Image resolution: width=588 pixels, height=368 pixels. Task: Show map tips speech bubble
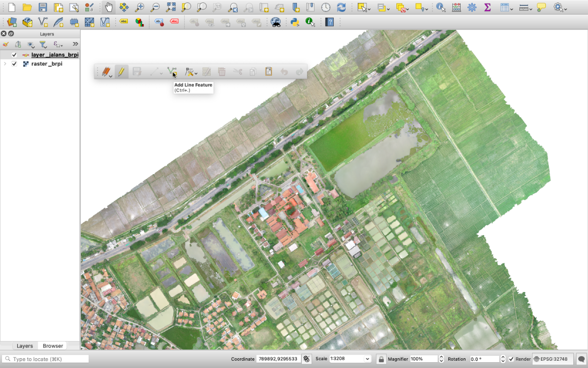[541, 7]
